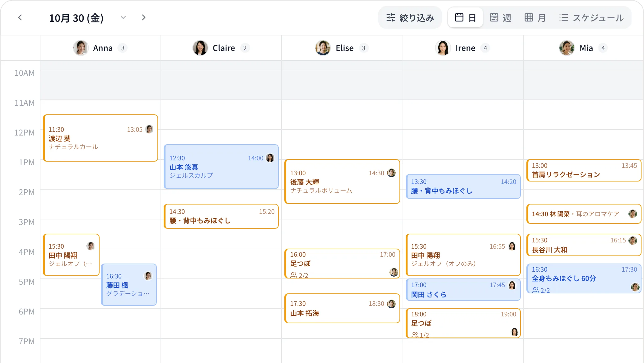Image resolution: width=644 pixels, height=363 pixels.
Task: Open the 13:00 首肩リラクゼーション appointment
Action: [584, 170]
